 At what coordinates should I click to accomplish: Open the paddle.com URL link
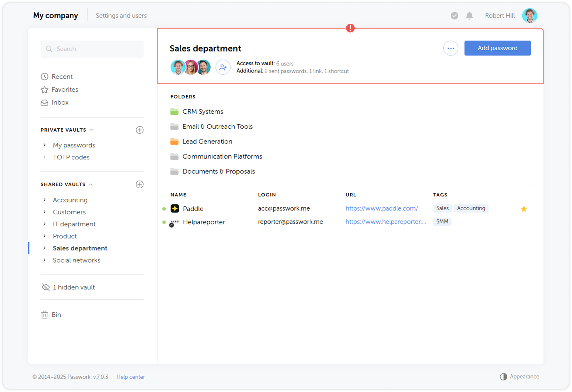click(x=382, y=208)
